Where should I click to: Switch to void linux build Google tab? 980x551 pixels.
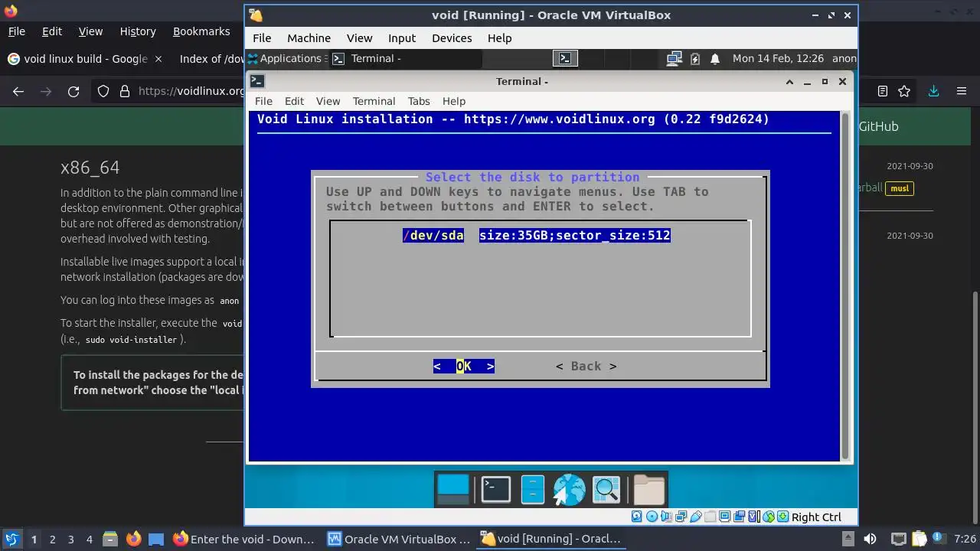[x=84, y=59]
